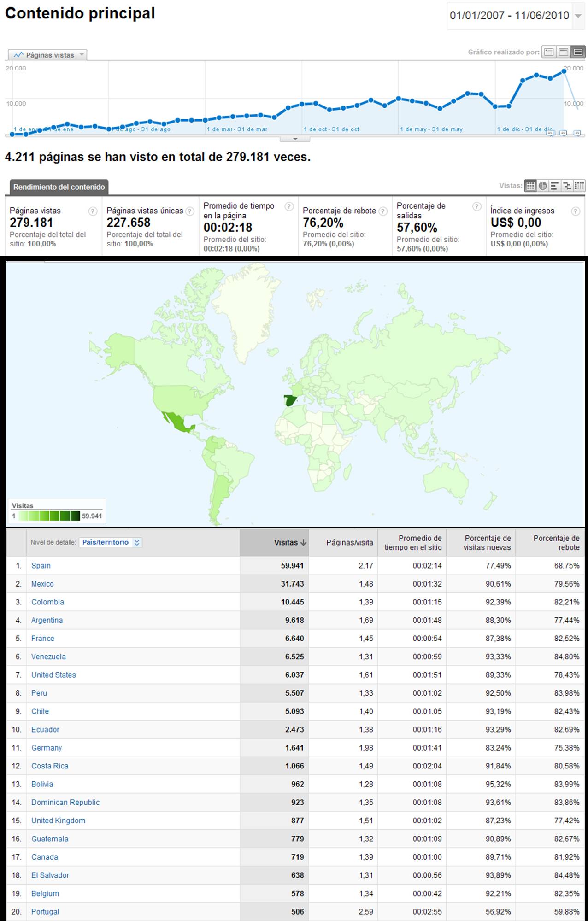The height and width of the screenshot is (921, 588).
Task: Expand the annotations drawer arrow below the graph
Action: coord(295,139)
